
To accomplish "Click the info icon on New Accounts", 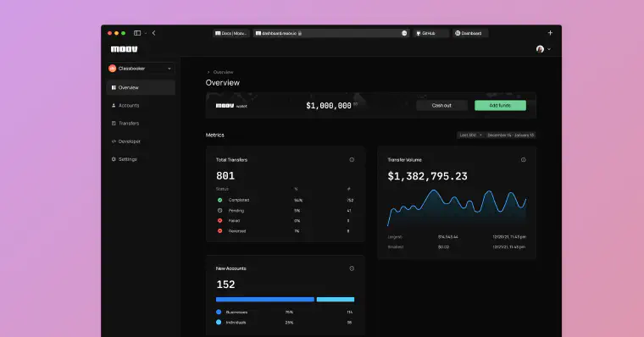I will [x=352, y=268].
